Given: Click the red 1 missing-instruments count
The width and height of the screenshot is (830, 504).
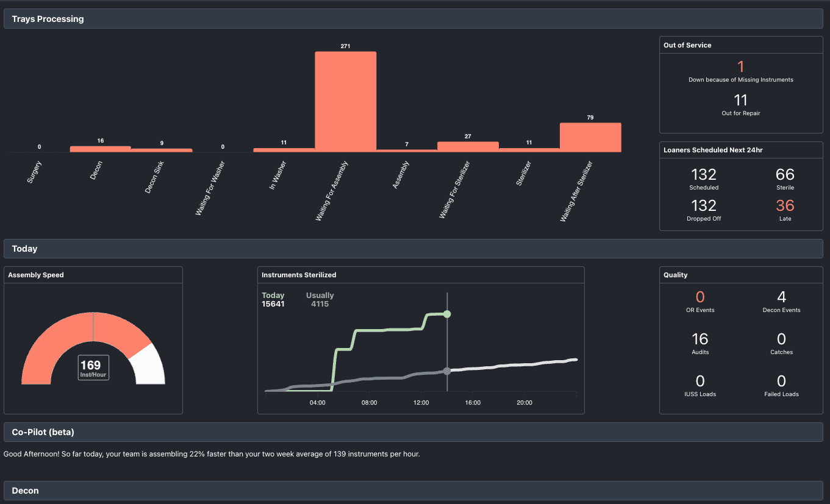Looking at the screenshot, I should coord(741,66).
